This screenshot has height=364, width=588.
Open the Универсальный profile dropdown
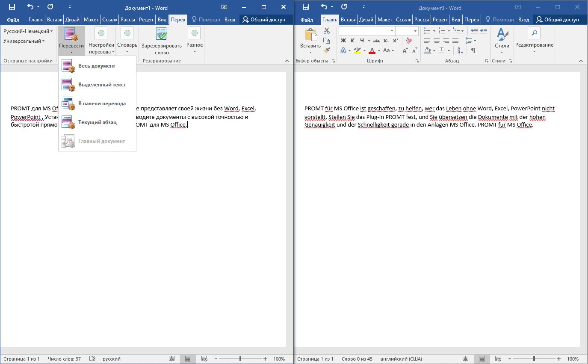point(24,41)
